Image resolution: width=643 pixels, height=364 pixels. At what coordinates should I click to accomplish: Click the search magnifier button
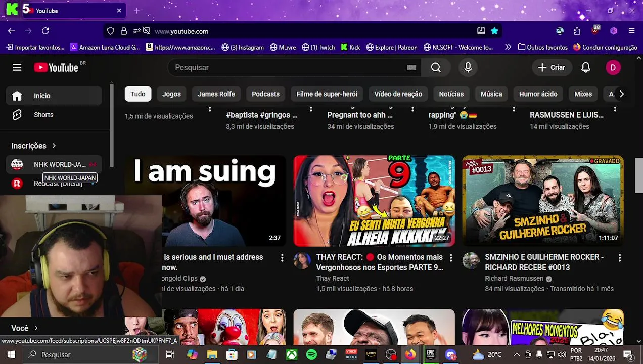pyautogui.click(x=436, y=67)
